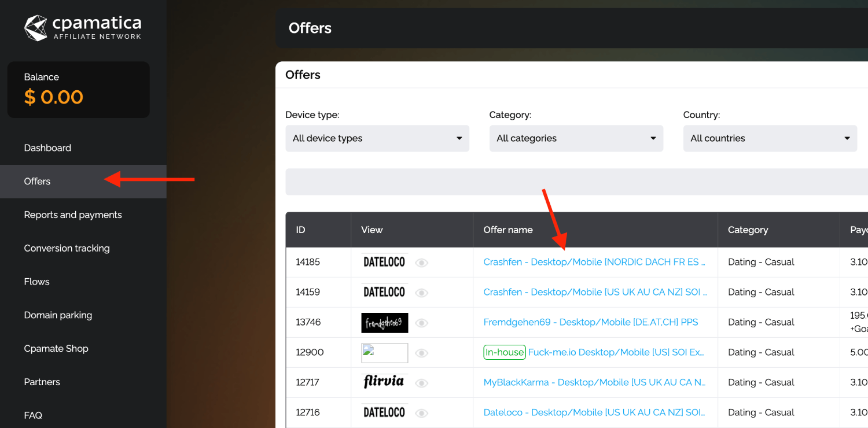Click Dating - Casual cell for offer 12717
This screenshot has height=428, width=868.
pyautogui.click(x=779, y=382)
